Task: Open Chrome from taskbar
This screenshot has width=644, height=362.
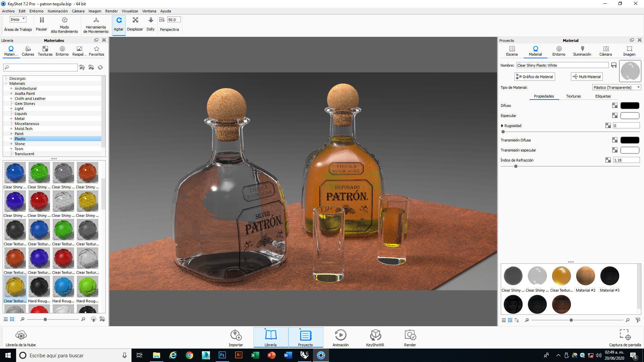Action: (x=190, y=355)
